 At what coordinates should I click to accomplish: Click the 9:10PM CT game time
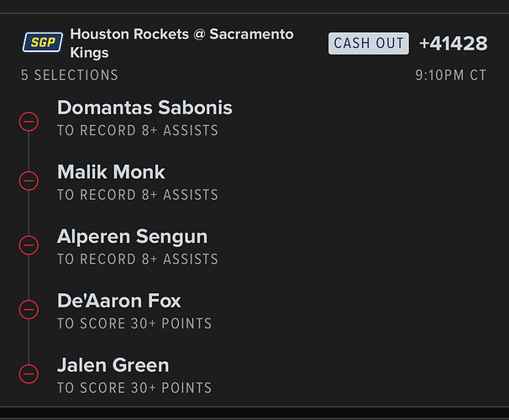tap(450, 76)
